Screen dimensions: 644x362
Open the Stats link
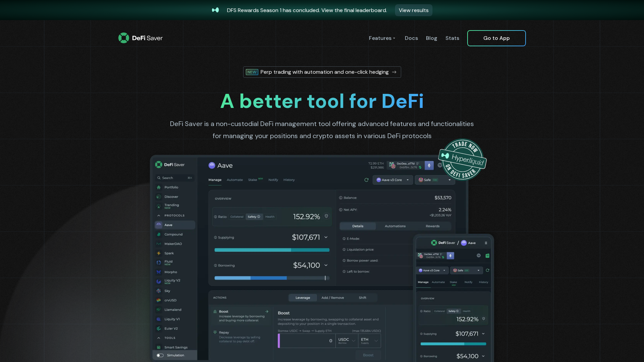(x=452, y=38)
